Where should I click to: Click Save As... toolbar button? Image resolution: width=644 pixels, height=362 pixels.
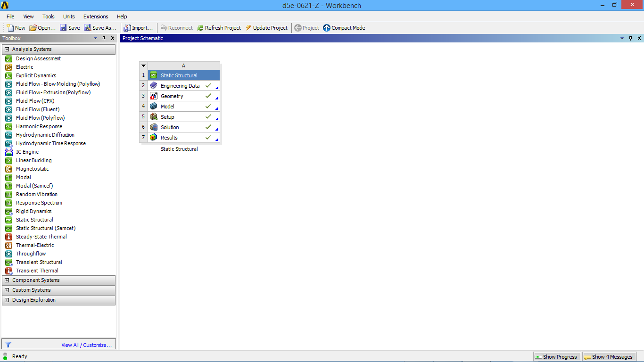point(100,28)
